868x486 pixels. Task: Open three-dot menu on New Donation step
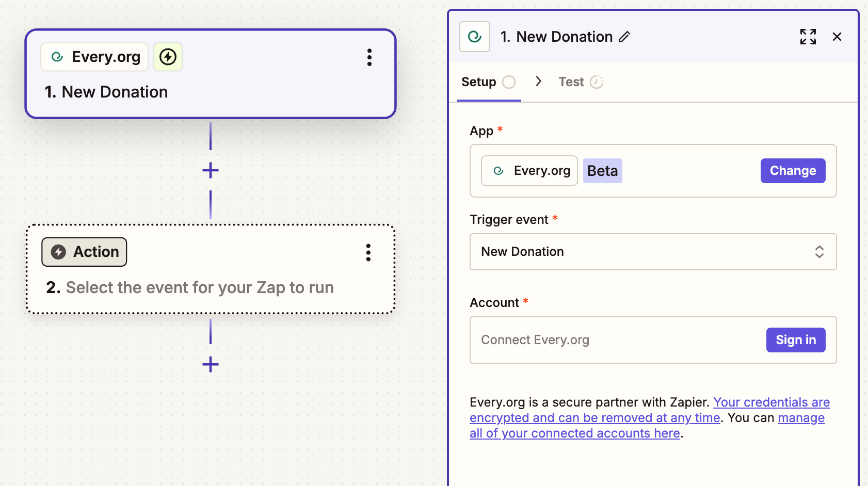[x=369, y=57]
